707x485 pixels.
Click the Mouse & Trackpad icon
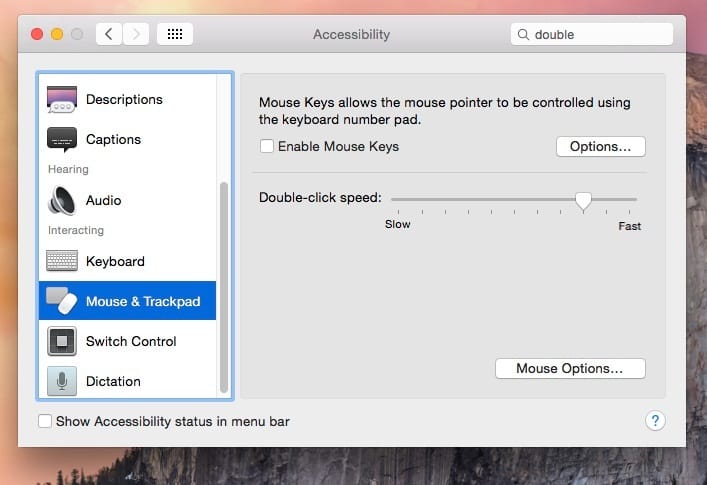pos(62,301)
